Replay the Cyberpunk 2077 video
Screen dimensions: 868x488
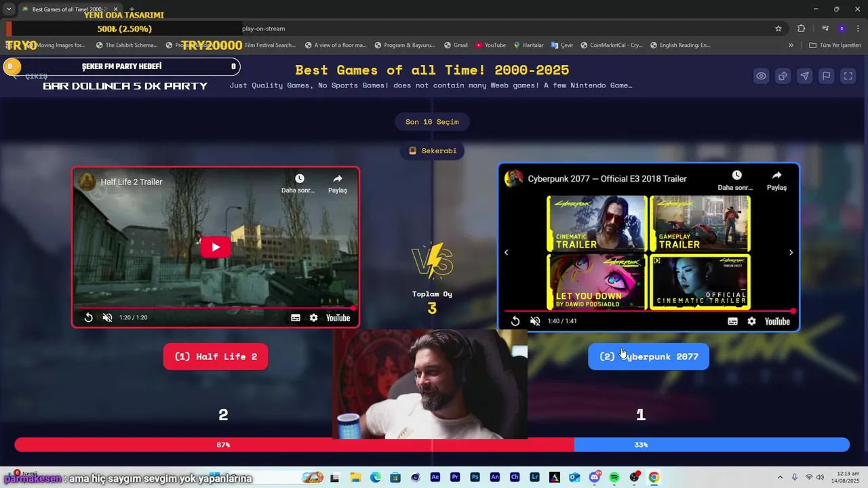pos(515,321)
